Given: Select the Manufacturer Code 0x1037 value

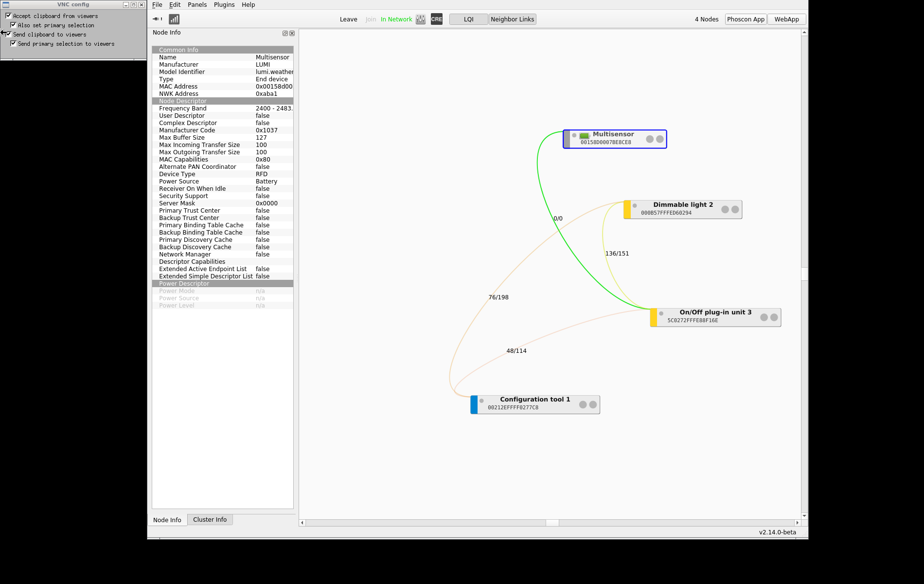Looking at the screenshot, I should coord(267,130).
